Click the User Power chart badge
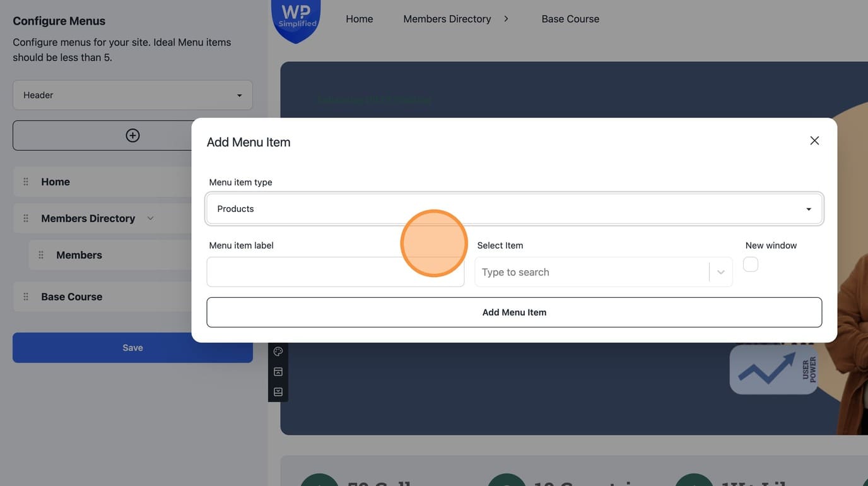 pyautogui.click(x=774, y=369)
